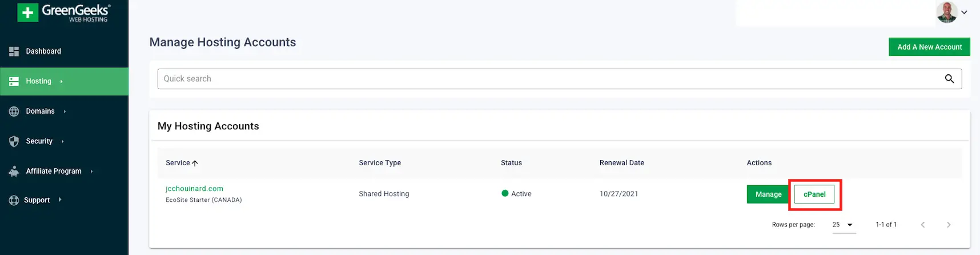The height and width of the screenshot is (255, 980).
Task: Click the Domains globe icon
Action: [x=14, y=111]
